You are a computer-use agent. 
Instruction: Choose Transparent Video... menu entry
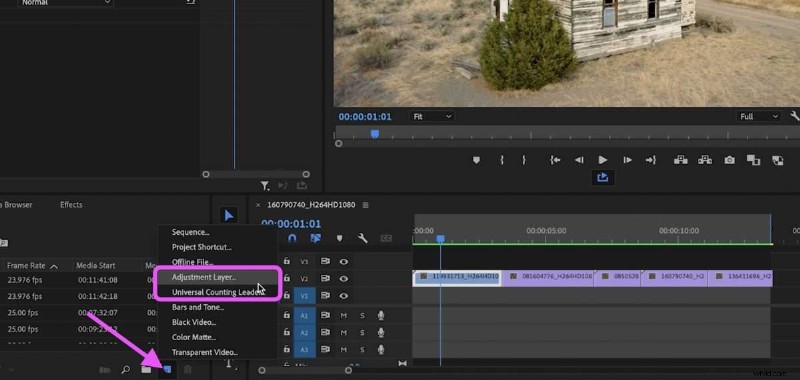tap(205, 352)
